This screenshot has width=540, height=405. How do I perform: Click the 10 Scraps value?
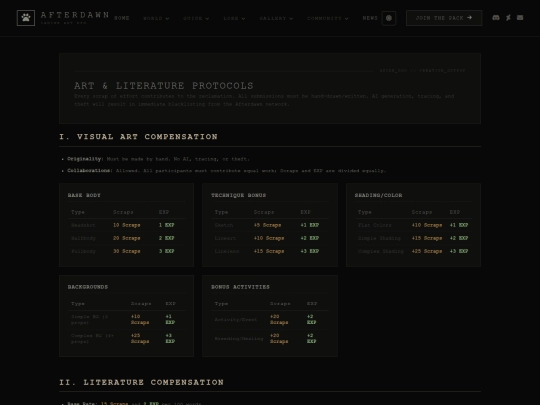pyautogui.click(x=126, y=225)
